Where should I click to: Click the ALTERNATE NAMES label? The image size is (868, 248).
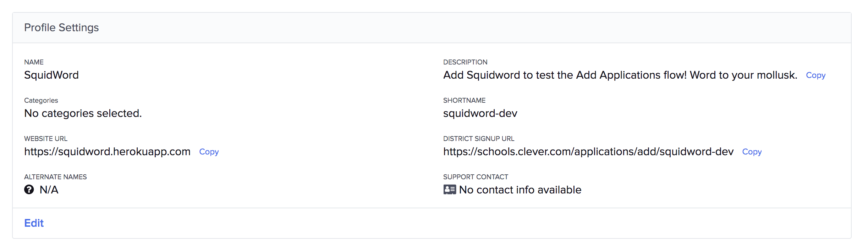[55, 177]
